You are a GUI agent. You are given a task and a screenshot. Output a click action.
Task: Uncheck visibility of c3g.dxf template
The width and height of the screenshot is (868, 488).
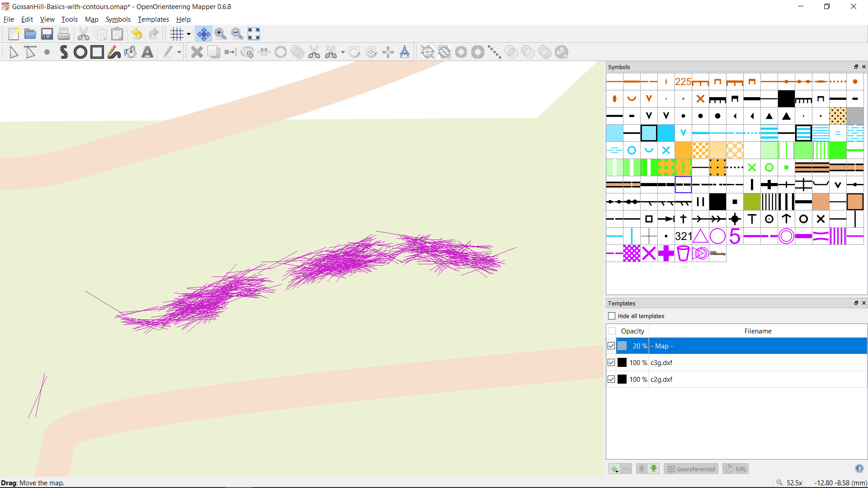pyautogui.click(x=611, y=362)
